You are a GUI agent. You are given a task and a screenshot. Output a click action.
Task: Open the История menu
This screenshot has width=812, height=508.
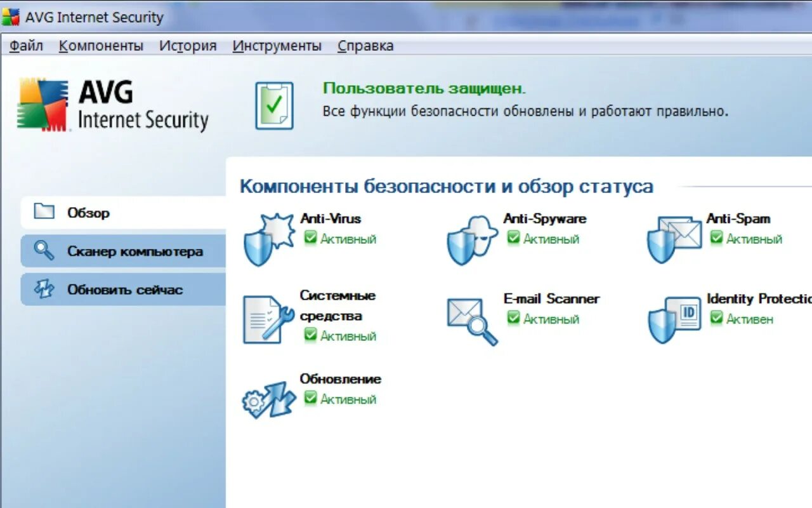(x=188, y=46)
